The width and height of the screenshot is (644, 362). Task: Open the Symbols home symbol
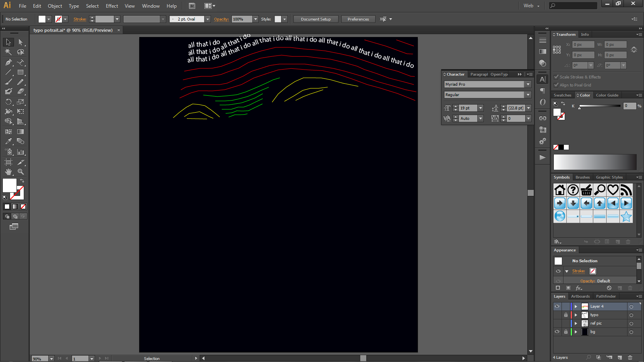click(559, 189)
